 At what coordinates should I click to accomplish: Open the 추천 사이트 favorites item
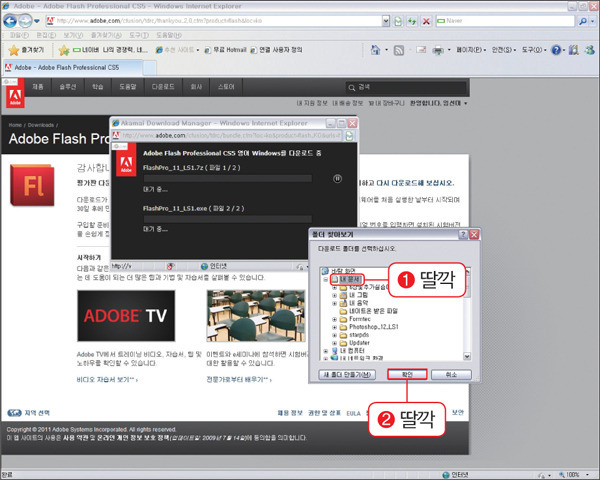click(177, 50)
